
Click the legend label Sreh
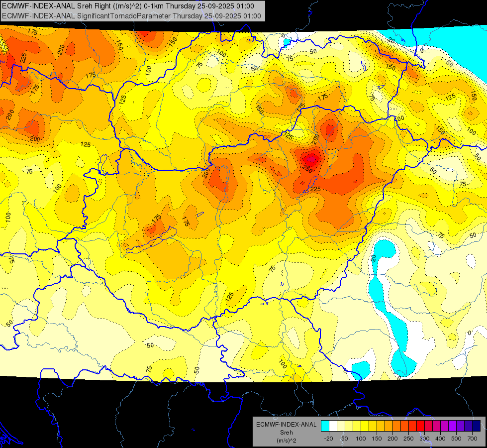click(x=286, y=433)
